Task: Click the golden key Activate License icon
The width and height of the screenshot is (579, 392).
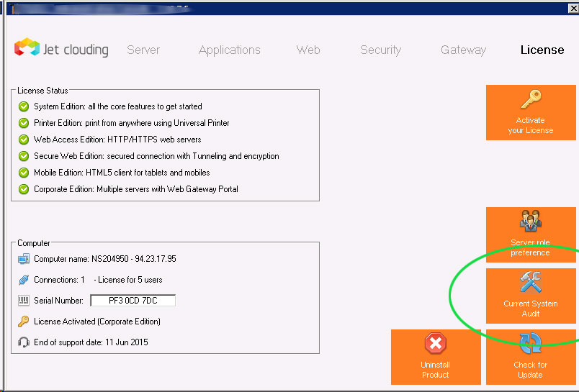Action: pos(530,99)
